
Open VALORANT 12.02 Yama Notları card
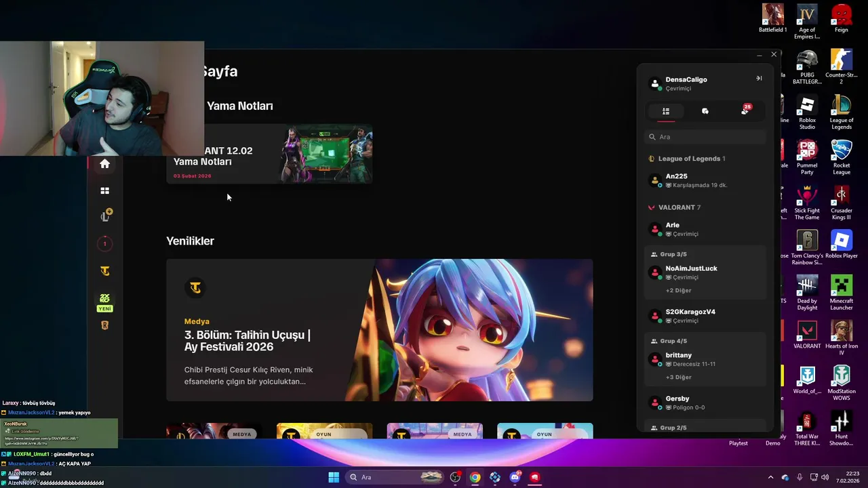point(269,155)
